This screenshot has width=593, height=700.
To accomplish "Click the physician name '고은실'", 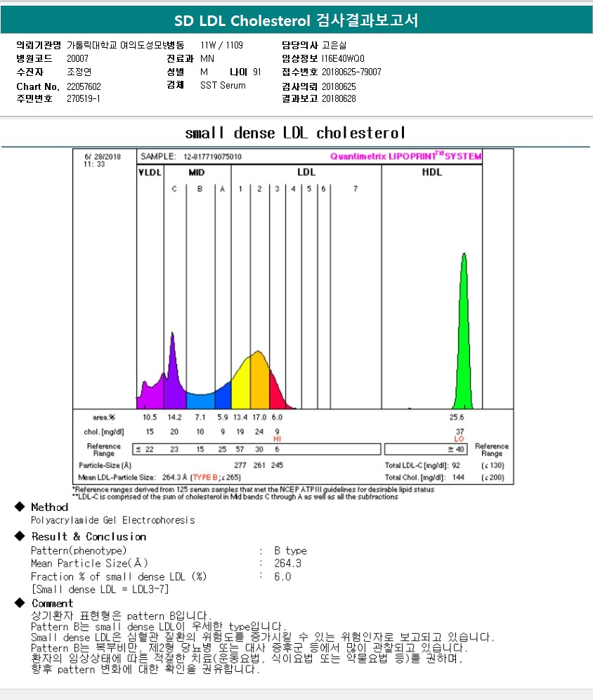I will point(334,45).
